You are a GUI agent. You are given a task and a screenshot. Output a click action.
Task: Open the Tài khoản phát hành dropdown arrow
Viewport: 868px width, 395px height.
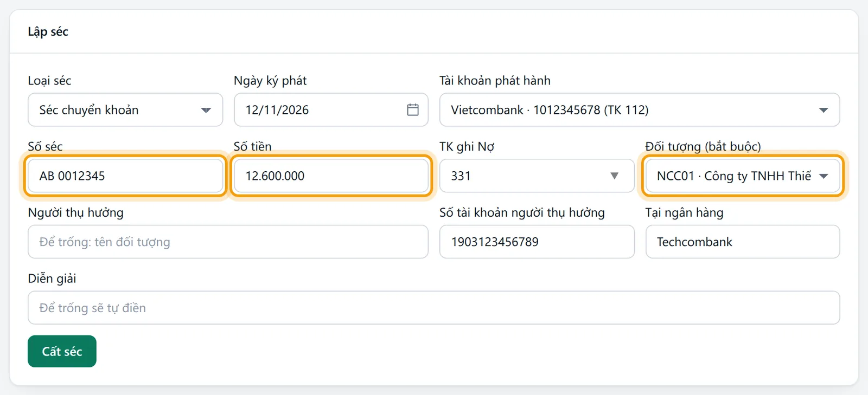click(824, 110)
